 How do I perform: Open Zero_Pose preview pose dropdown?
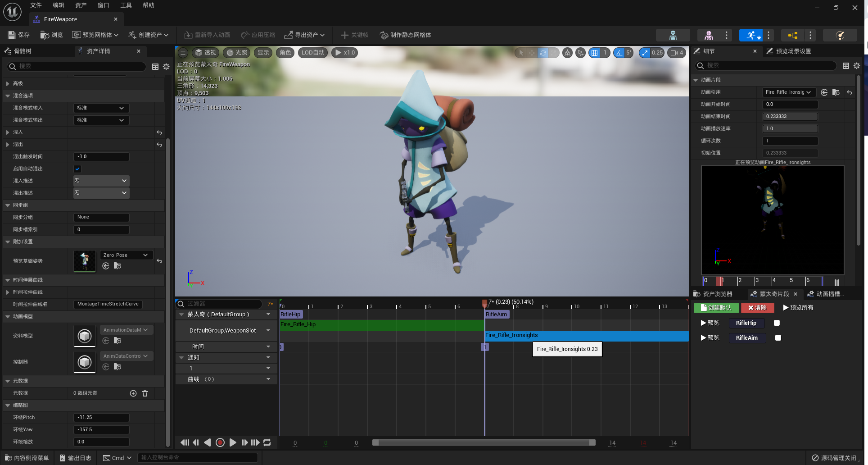[127, 255]
